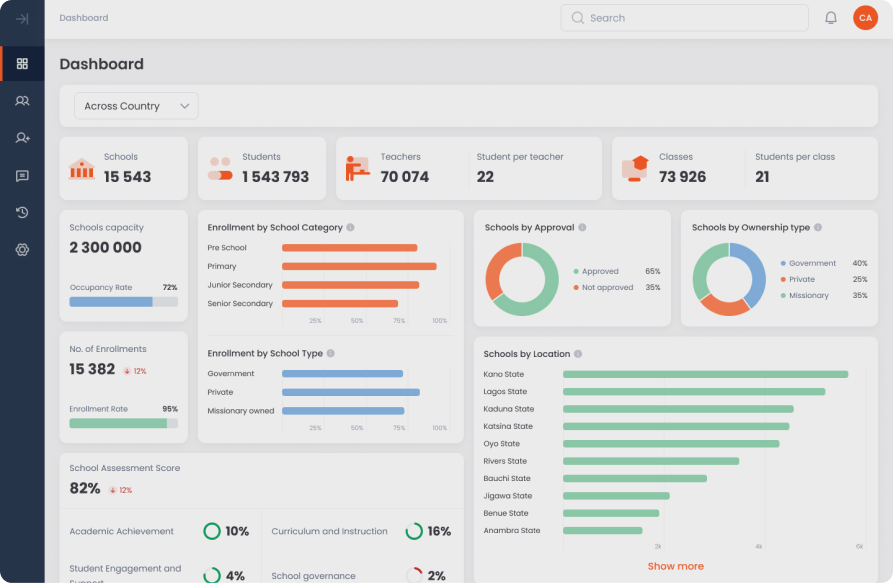
Task: Click the Curriculum and Instruction 16% ring
Action: click(x=414, y=531)
